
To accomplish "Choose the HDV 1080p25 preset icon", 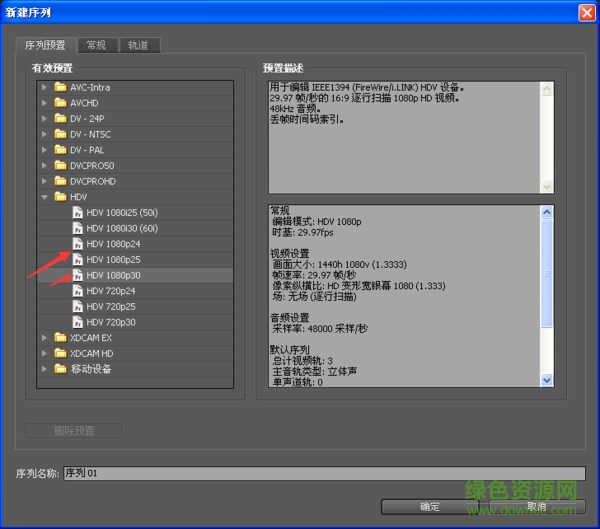I will tap(77, 259).
